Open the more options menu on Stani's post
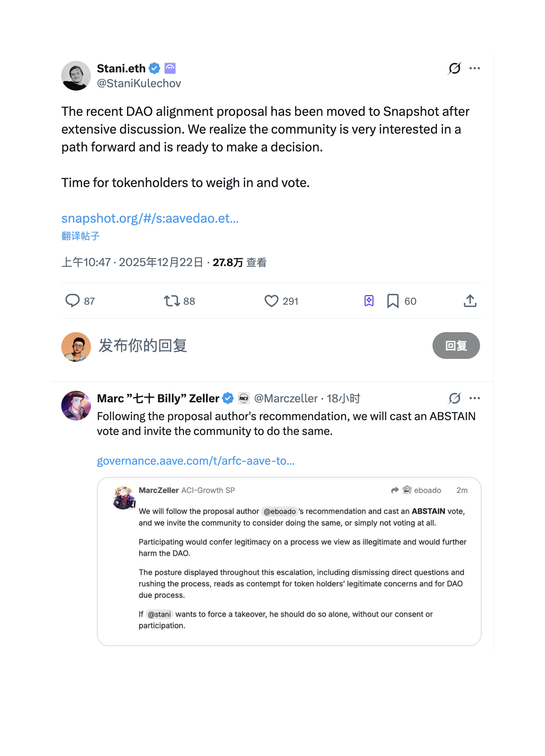 point(475,68)
